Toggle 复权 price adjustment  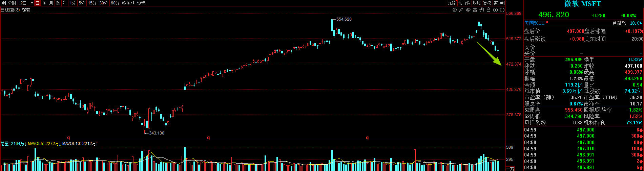pos(487,3)
